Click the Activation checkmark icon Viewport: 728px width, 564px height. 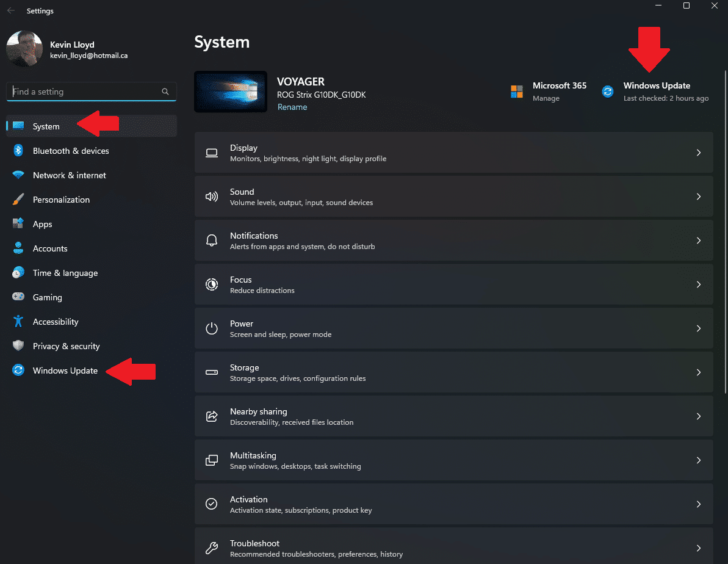click(212, 504)
